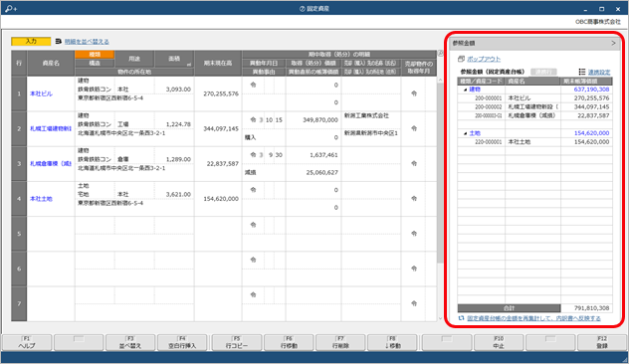629x364 pixels.
Task: Click the F8 ↓移動 function button
Action: pos(392,342)
